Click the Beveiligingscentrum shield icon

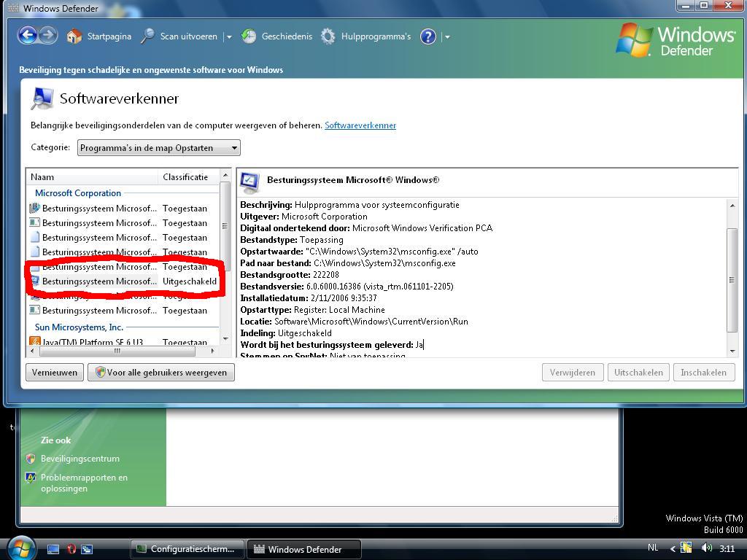pos(31,459)
